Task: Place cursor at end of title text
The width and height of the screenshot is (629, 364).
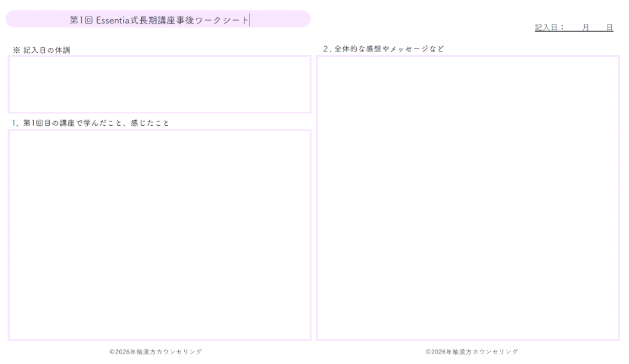Action: [249, 20]
